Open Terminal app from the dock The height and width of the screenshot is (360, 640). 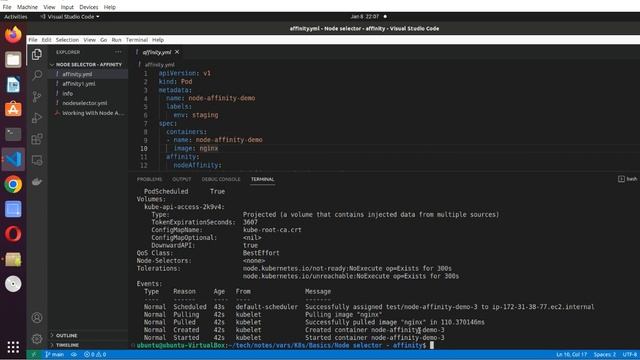point(13,134)
